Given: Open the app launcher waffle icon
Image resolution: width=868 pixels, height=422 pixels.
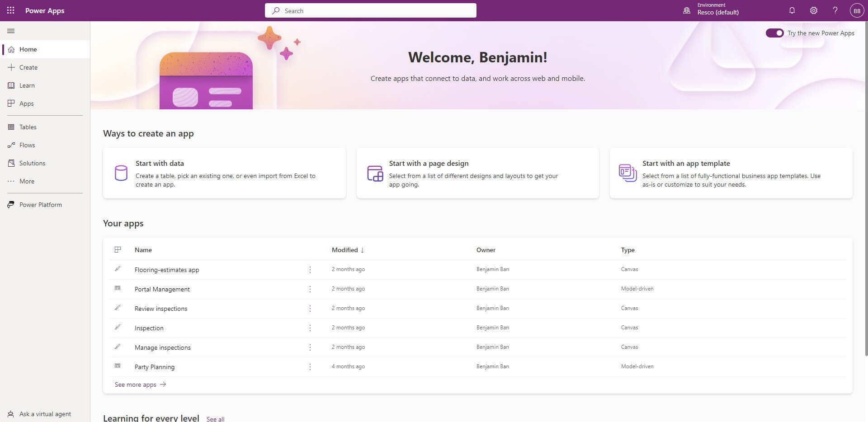Looking at the screenshot, I should [10, 10].
